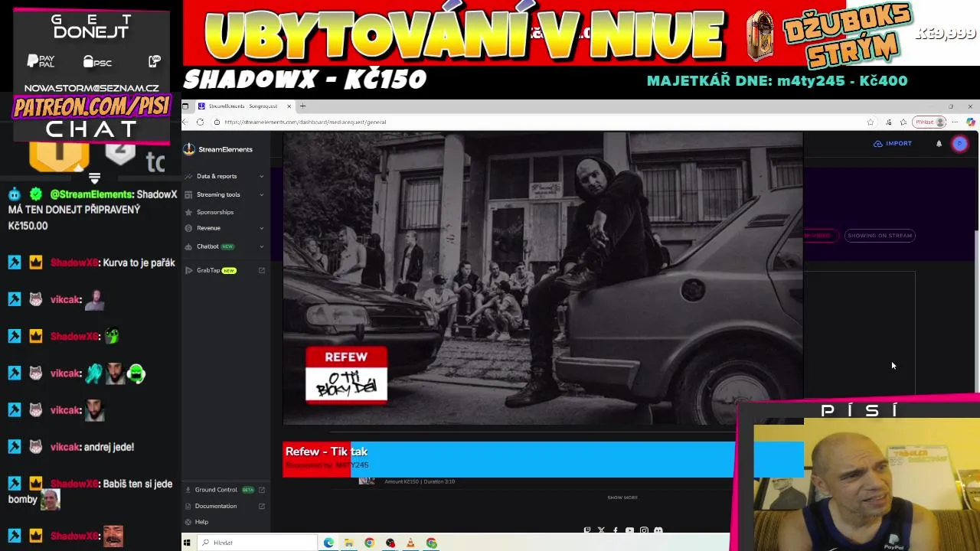Viewport: 980px width, 551px height.
Task: Open the Twitch footer icon
Action: [x=587, y=530]
